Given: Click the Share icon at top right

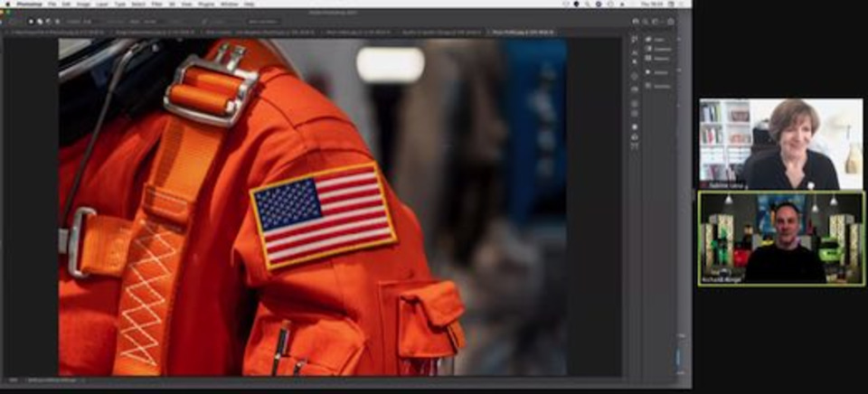Looking at the screenshot, I should click(671, 22).
